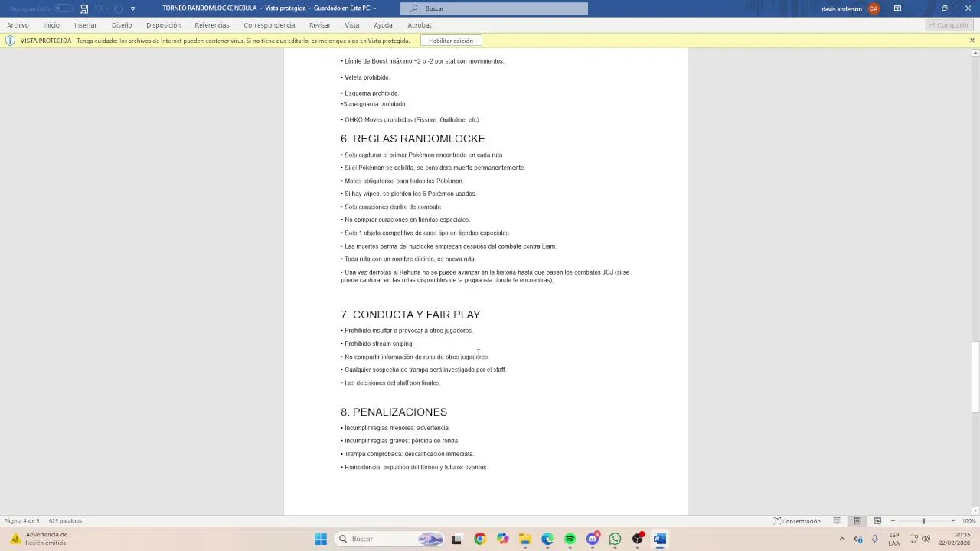Image resolution: width=980 pixels, height=551 pixels.
Task: Open the Acrobat ribbon tab
Action: 420,25
